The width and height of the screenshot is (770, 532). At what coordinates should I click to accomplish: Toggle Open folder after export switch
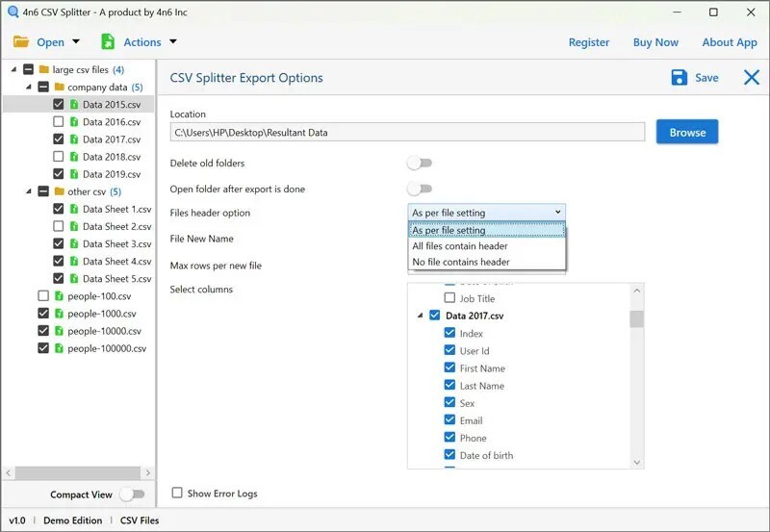tap(420, 189)
